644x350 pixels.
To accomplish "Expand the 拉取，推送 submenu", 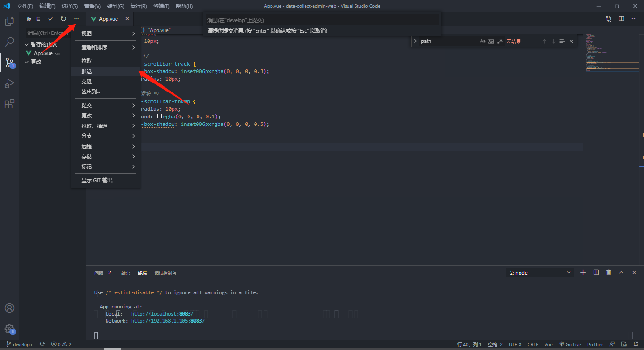I will point(106,126).
